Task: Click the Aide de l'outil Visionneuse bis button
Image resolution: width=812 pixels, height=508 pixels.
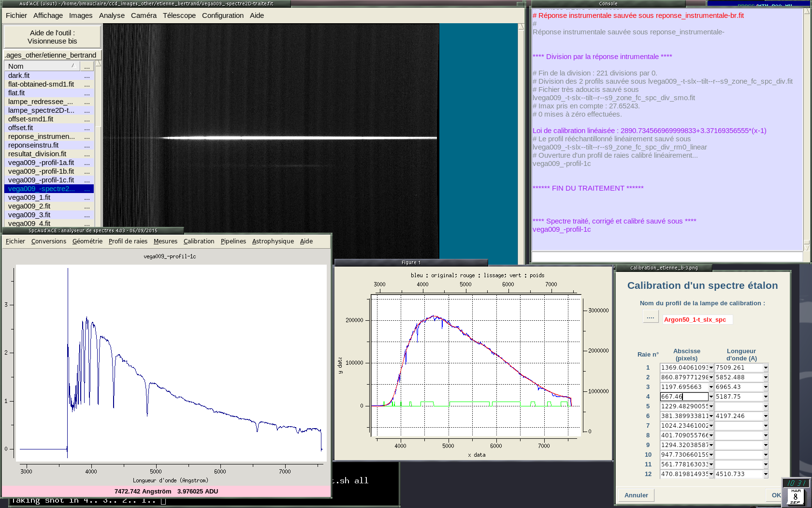Action: [52, 37]
